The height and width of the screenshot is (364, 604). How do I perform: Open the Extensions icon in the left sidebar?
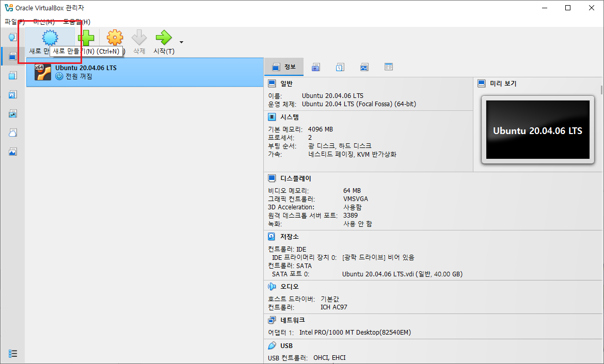[x=13, y=75]
